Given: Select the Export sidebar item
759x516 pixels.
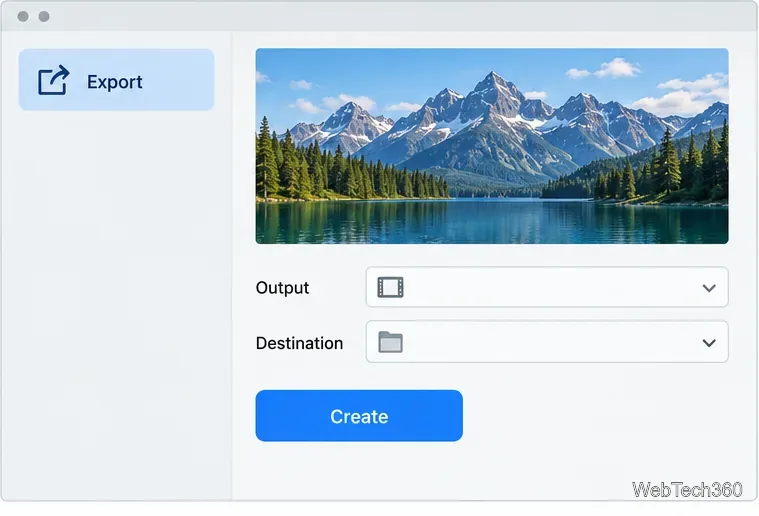Looking at the screenshot, I should pyautogui.click(x=116, y=80).
